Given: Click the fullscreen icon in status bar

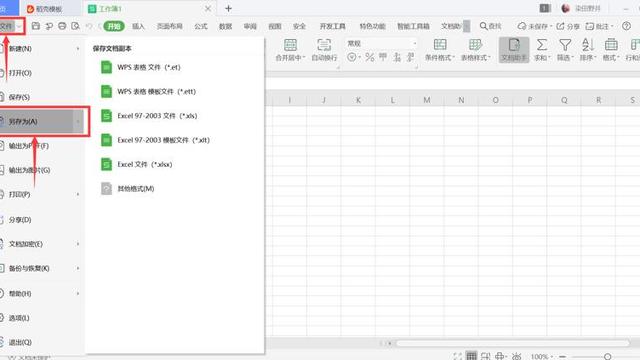Looking at the screenshot, I should pos(457,356).
